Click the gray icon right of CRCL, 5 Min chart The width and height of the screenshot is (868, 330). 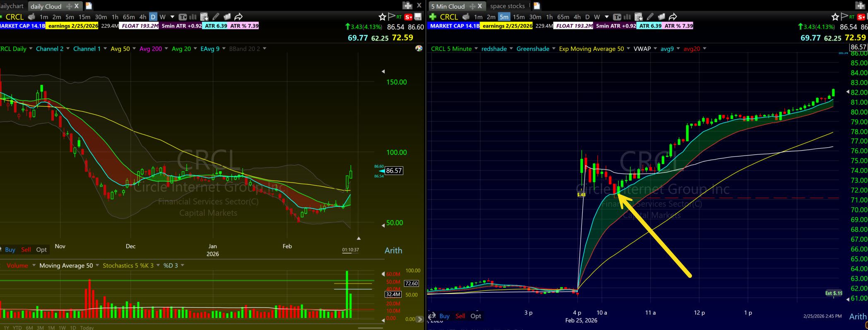(466, 17)
